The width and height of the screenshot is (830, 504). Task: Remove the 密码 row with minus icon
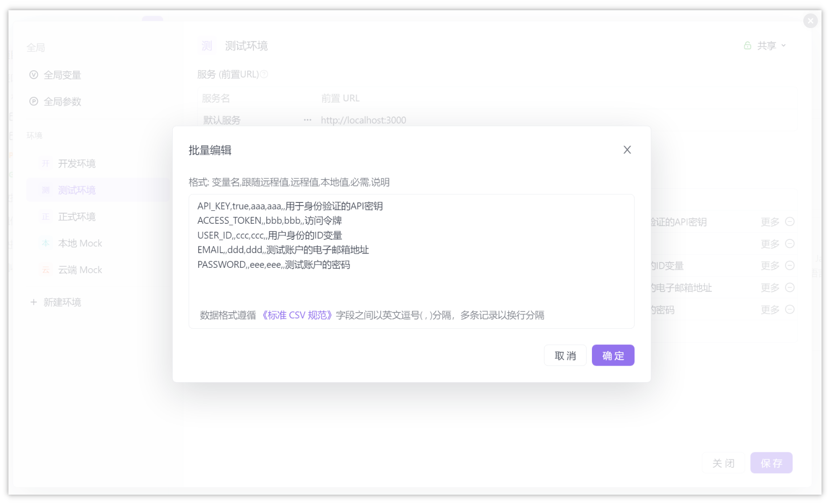click(x=790, y=309)
